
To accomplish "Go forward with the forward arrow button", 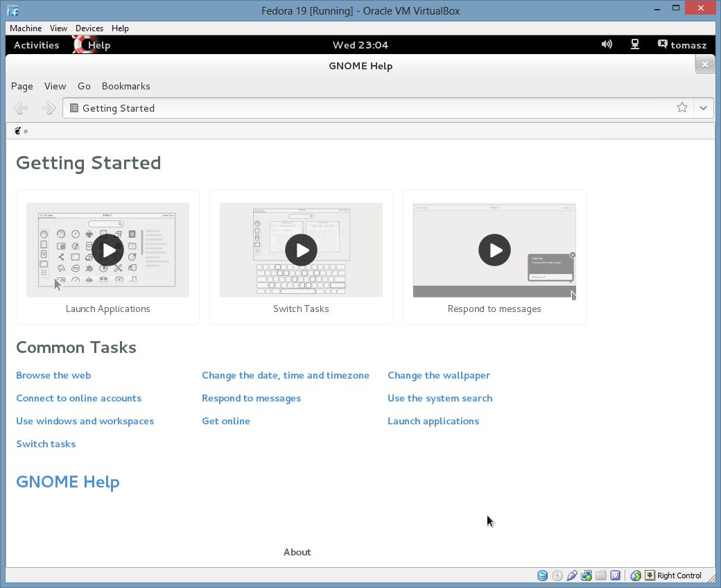I will (x=49, y=108).
